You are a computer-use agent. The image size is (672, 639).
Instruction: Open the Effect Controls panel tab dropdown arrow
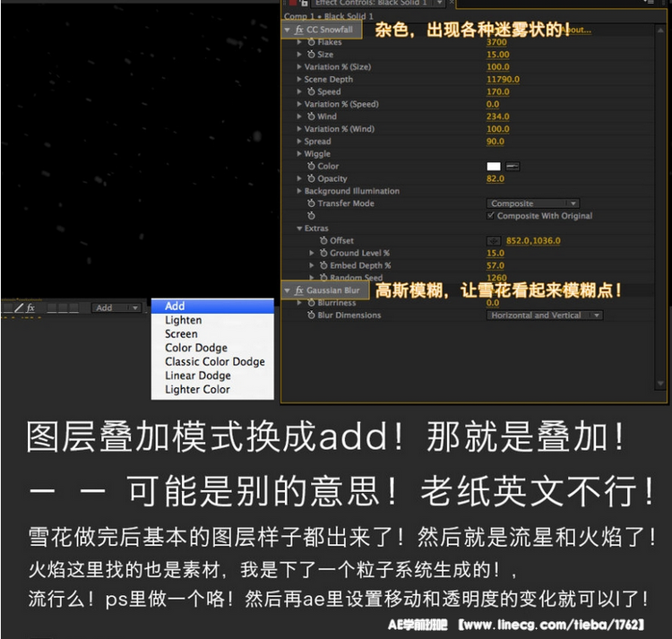click(439, 3)
